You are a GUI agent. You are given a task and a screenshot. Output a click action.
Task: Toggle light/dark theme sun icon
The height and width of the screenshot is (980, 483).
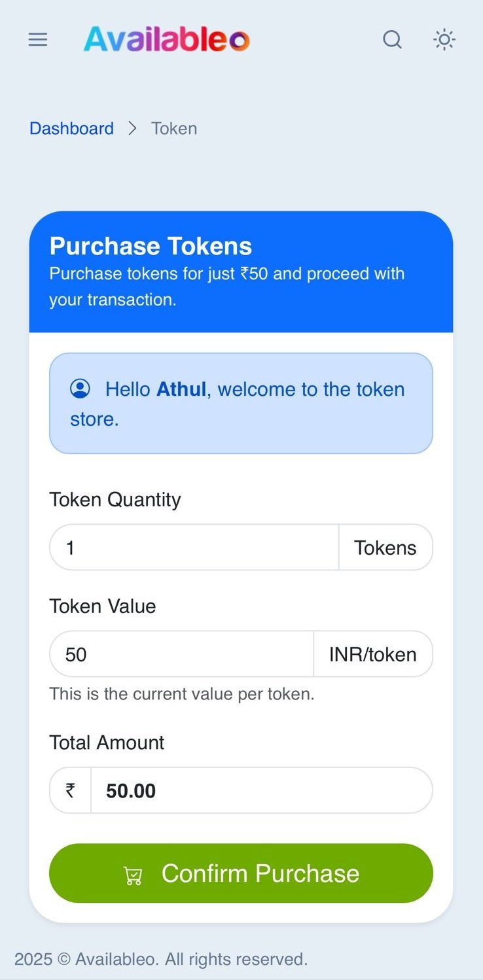point(444,40)
